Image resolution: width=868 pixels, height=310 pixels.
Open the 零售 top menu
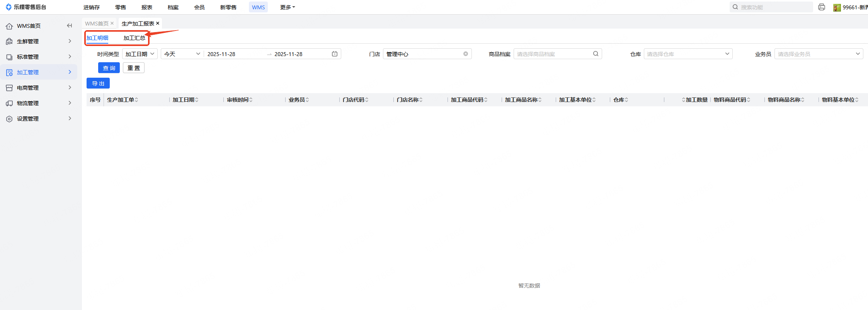pos(121,7)
